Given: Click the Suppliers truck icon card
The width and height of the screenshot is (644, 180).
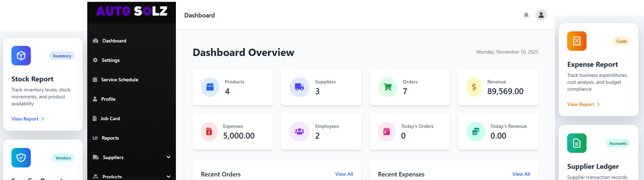Looking at the screenshot, I should 299,87.
